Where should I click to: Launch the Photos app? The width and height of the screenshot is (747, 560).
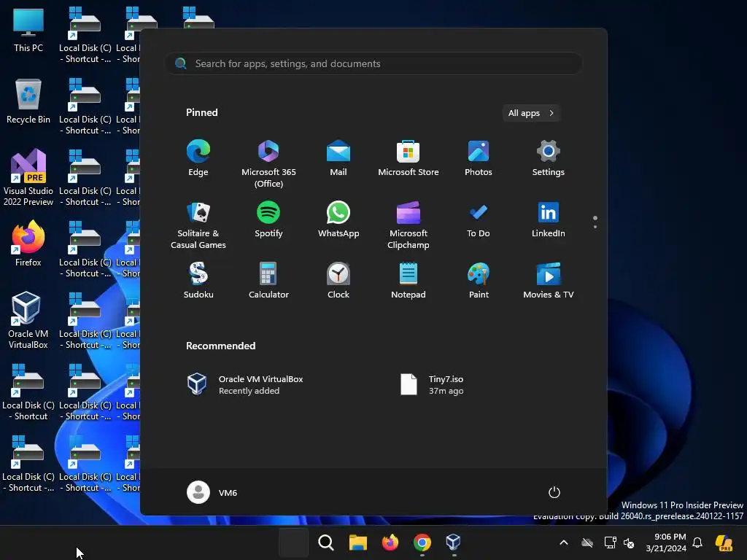click(479, 158)
